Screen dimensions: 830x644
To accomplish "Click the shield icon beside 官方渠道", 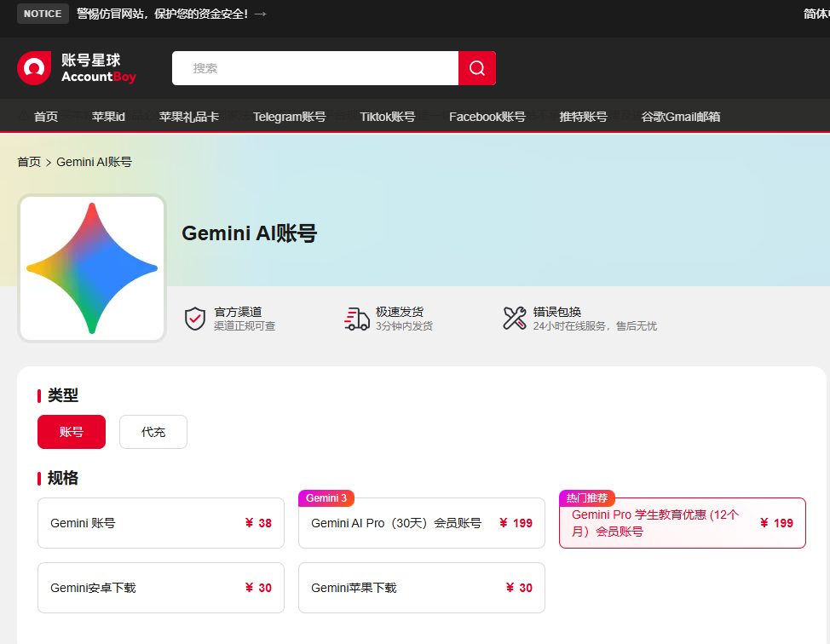I will coord(194,319).
